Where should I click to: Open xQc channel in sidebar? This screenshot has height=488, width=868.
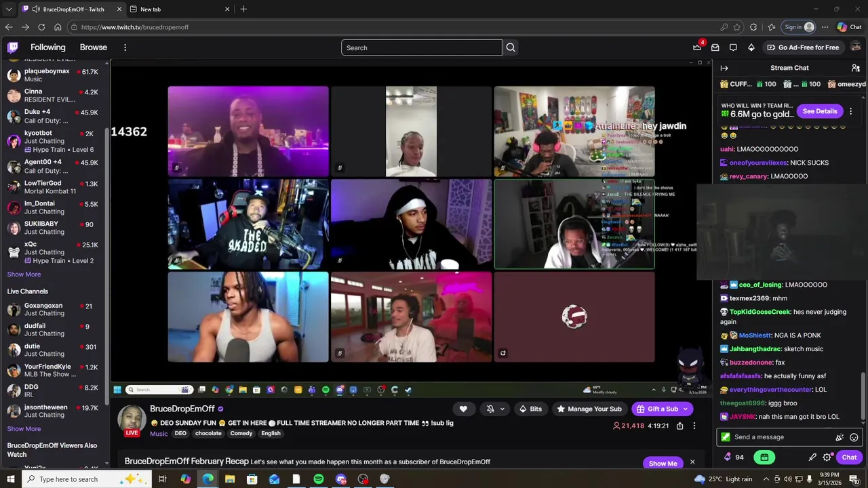pyautogui.click(x=53, y=252)
